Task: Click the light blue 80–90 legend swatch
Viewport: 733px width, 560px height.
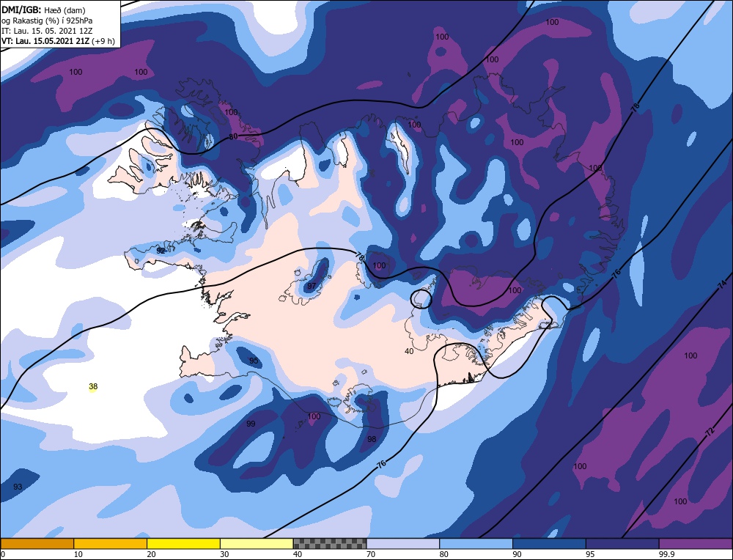Action: [476, 543]
